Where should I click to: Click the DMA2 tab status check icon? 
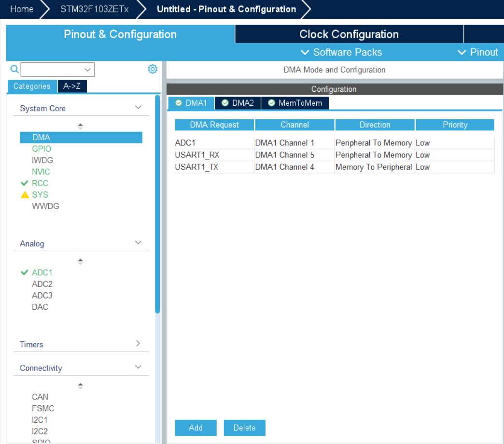(x=225, y=103)
